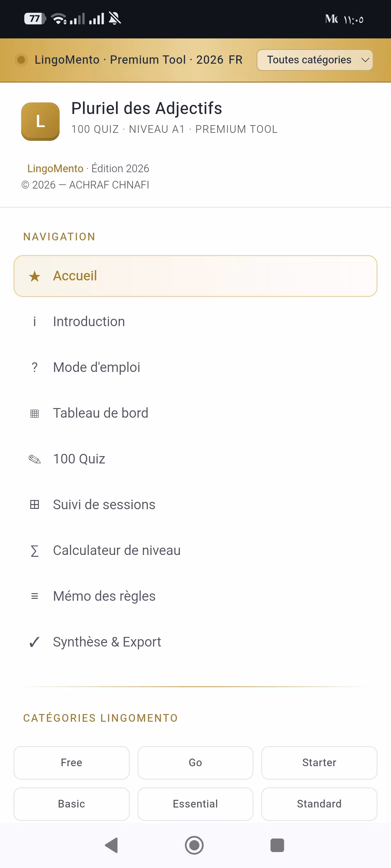Expand the category selector chevron arrow
The height and width of the screenshot is (868, 391).
point(365,60)
